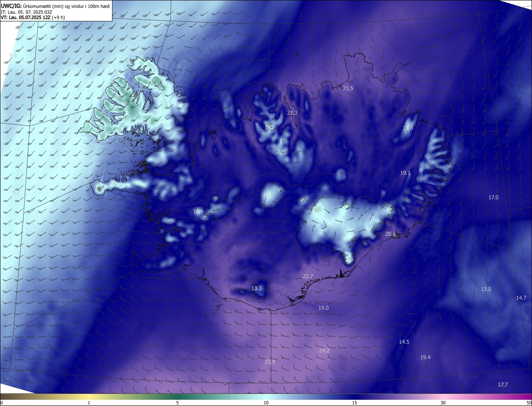Click the 13.0 value label on the map
Screen dimensions: 532x406
click(486, 289)
